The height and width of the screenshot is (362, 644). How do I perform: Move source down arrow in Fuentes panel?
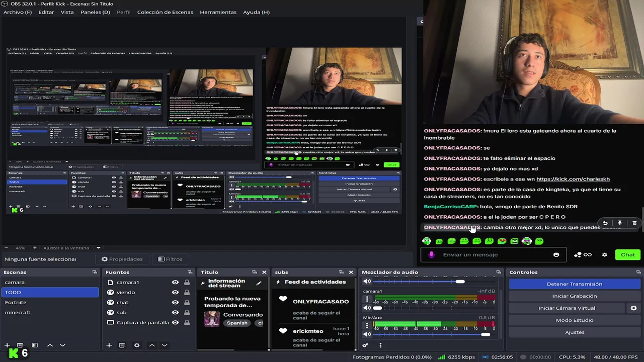pyautogui.click(x=164, y=345)
